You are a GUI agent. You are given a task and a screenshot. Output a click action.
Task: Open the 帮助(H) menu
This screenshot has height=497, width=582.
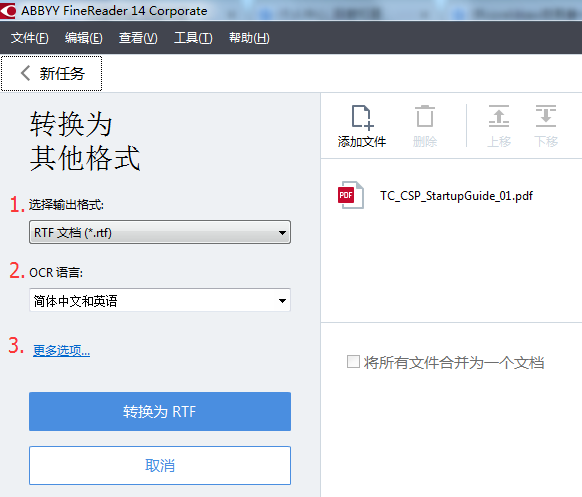point(249,38)
